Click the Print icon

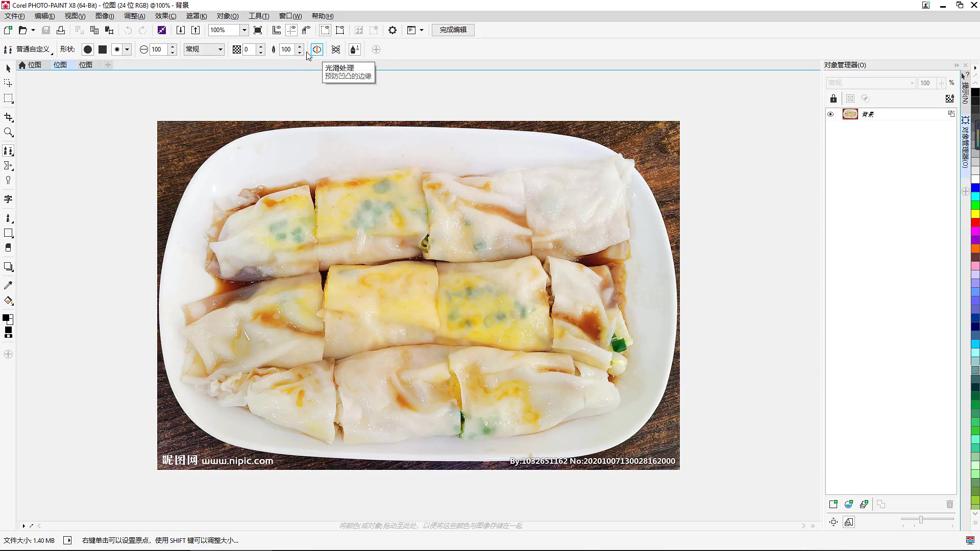(61, 30)
